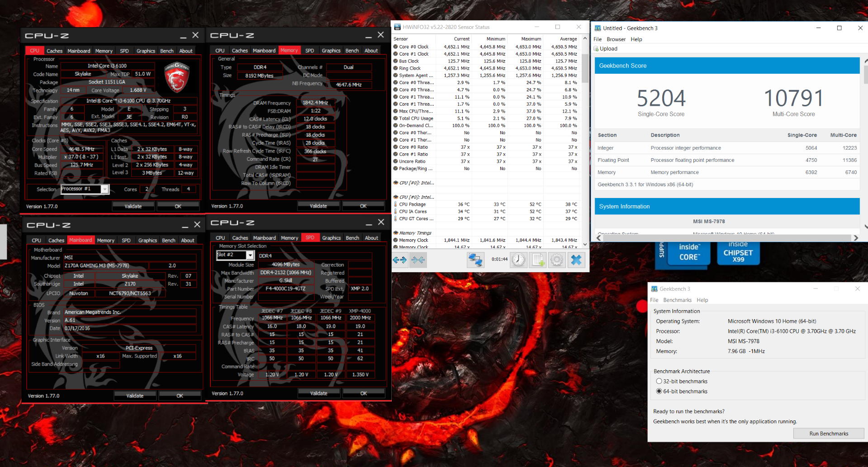Start sensor logging with the HWiNFO sheet-plus icon
Viewport: 868px width, 467px height.
tap(538, 260)
